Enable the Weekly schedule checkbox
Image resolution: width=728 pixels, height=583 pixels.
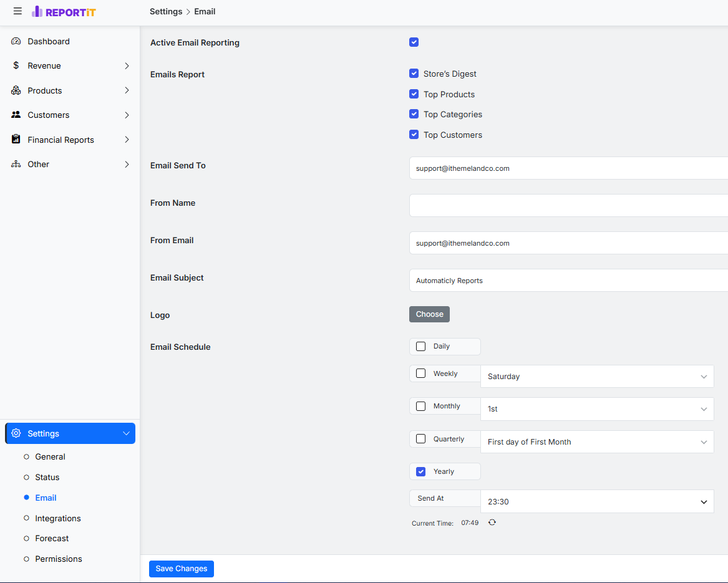[x=420, y=373]
